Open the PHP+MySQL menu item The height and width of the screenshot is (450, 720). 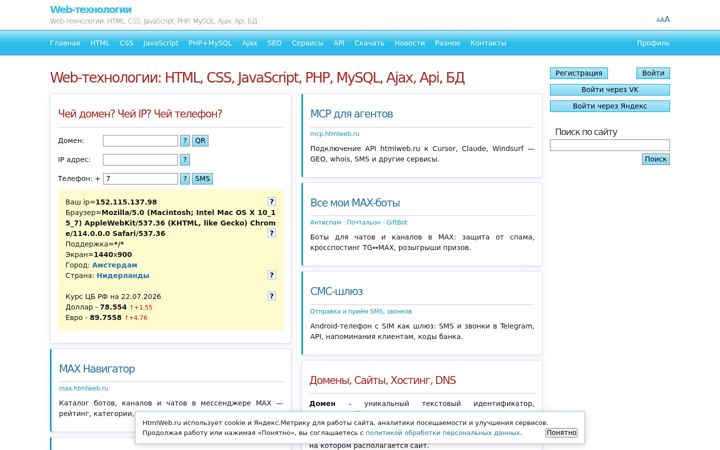(210, 43)
